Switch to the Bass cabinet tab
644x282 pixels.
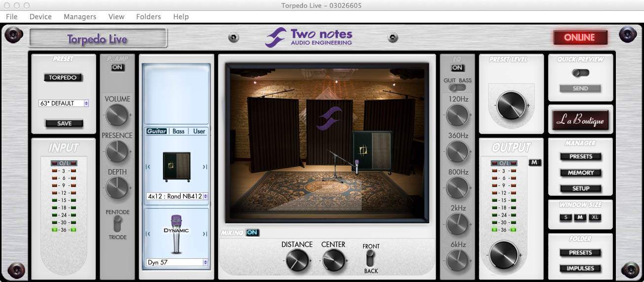pos(179,131)
